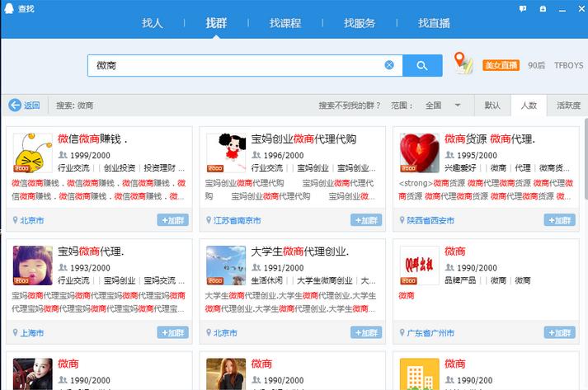
Task: Click the 美女直播 orange hot tag
Action: coord(501,65)
